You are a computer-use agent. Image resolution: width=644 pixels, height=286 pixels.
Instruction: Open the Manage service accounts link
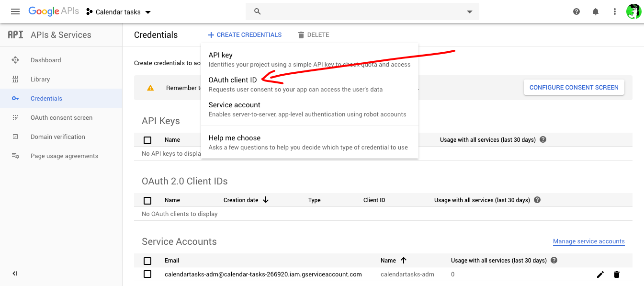tap(589, 241)
